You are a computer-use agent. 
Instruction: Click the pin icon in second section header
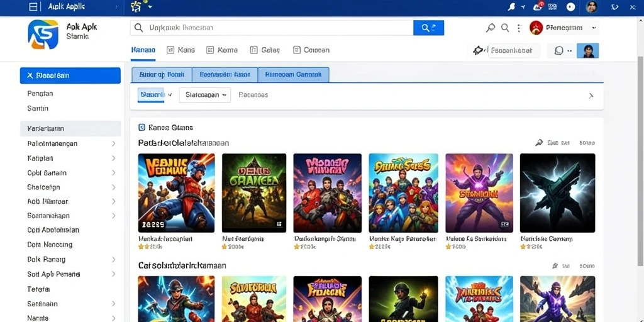click(555, 266)
